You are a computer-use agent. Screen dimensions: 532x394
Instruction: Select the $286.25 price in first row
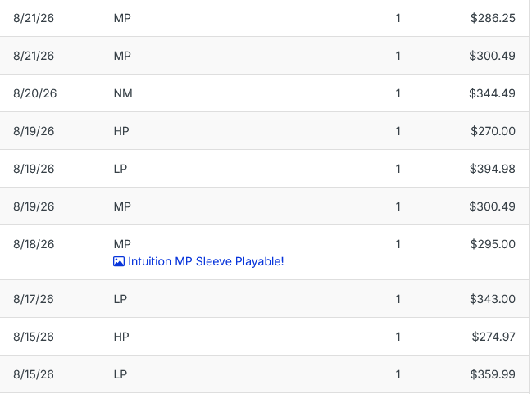tap(493, 18)
